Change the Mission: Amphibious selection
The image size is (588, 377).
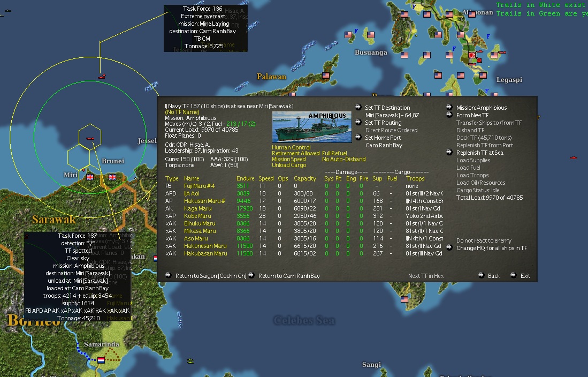[481, 108]
